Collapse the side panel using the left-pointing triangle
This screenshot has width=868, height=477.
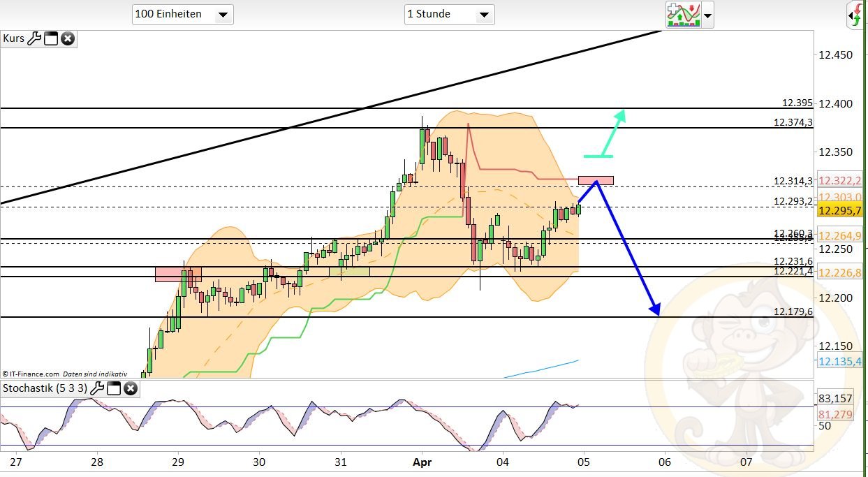pos(851,15)
